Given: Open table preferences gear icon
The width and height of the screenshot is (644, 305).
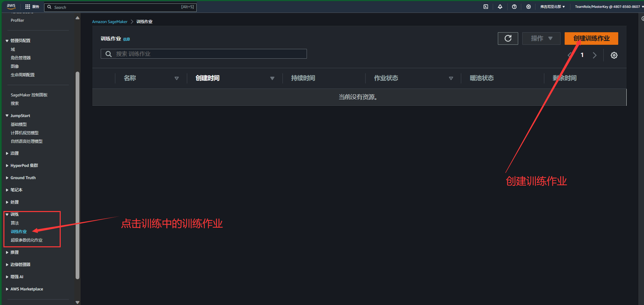Looking at the screenshot, I should pos(614,55).
